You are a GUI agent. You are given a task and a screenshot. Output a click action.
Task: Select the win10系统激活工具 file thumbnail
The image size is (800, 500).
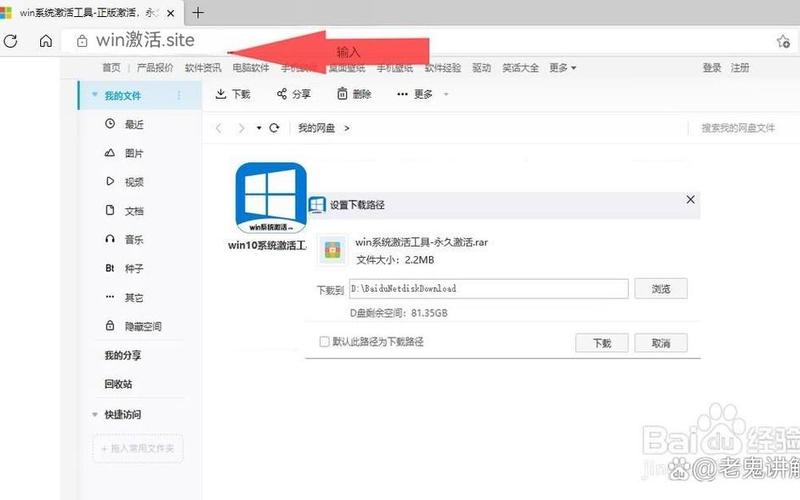271,198
